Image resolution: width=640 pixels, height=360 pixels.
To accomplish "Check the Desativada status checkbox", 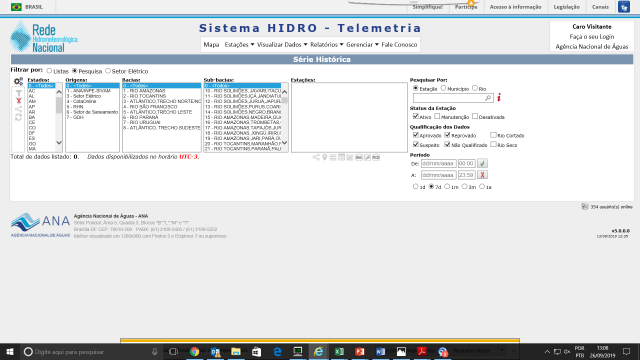I will click(475, 116).
